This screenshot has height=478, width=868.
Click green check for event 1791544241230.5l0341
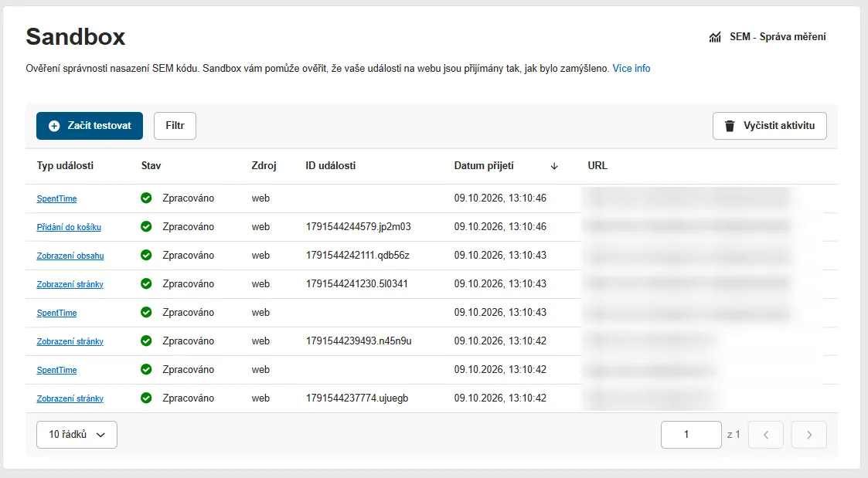[x=146, y=284]
